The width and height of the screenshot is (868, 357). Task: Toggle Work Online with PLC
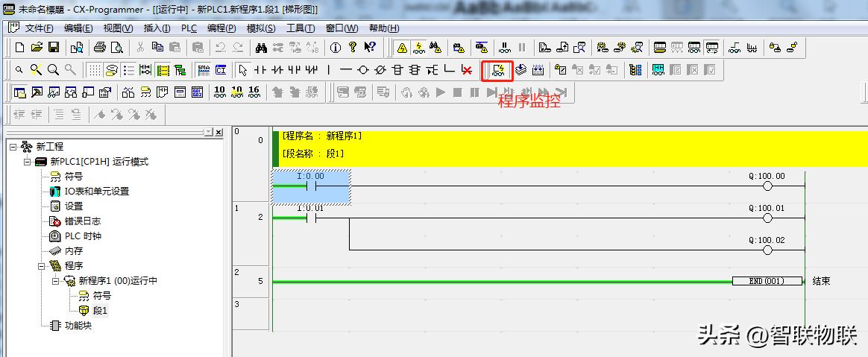pyautogui.click(x=403, y=48)
